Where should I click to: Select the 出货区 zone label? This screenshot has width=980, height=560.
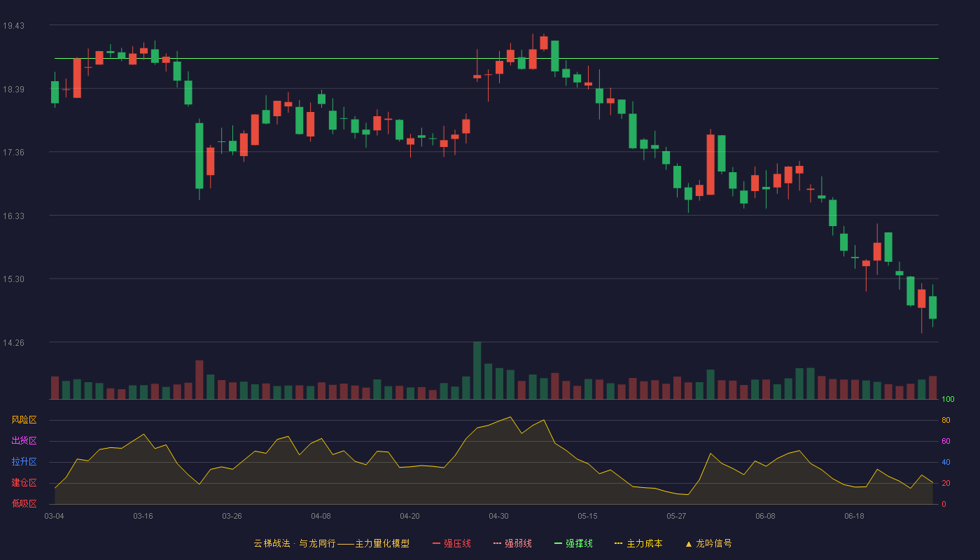click(24, 441)
